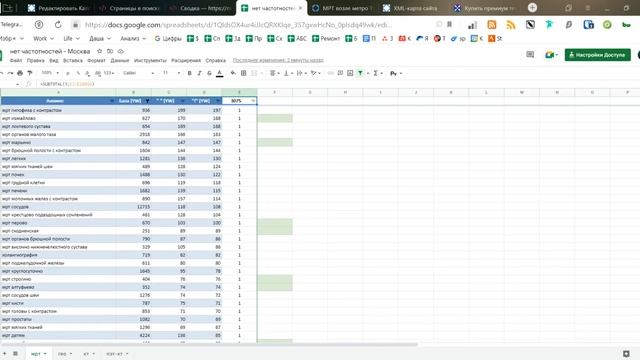Open the Вставка menu
The width and height of the screenshot is (640, 360).
[73, 60]
